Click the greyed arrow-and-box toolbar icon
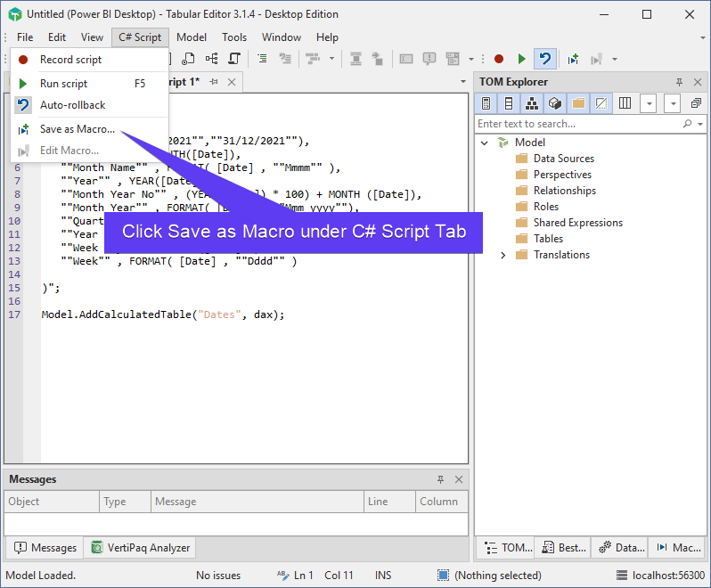711x588 pixels. [377, 59]
